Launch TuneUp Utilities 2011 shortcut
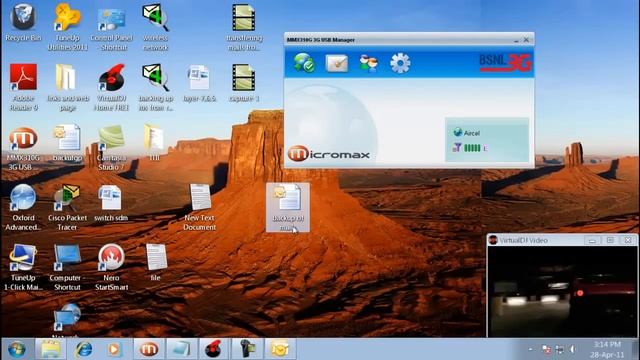640x360 pixels. click(x=67, y=27)
